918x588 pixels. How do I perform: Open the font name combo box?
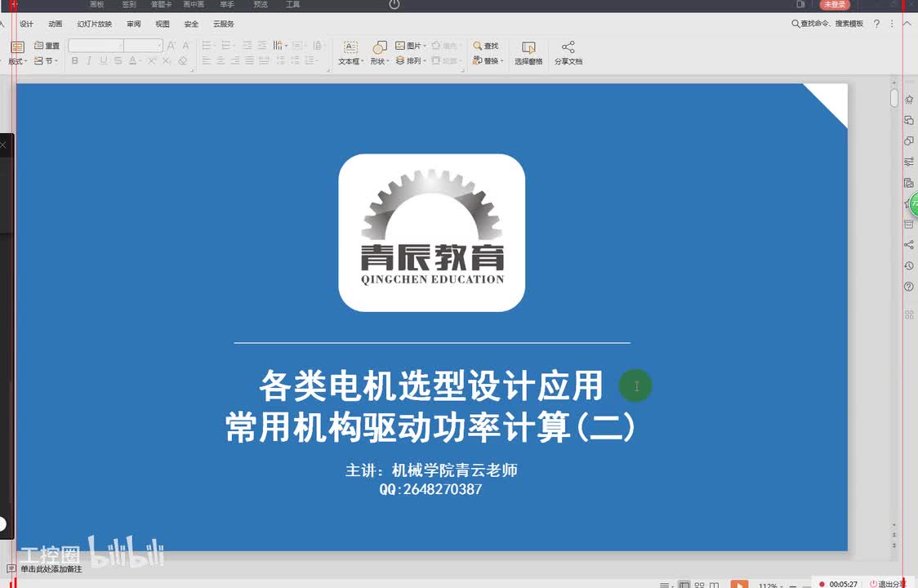96,46
